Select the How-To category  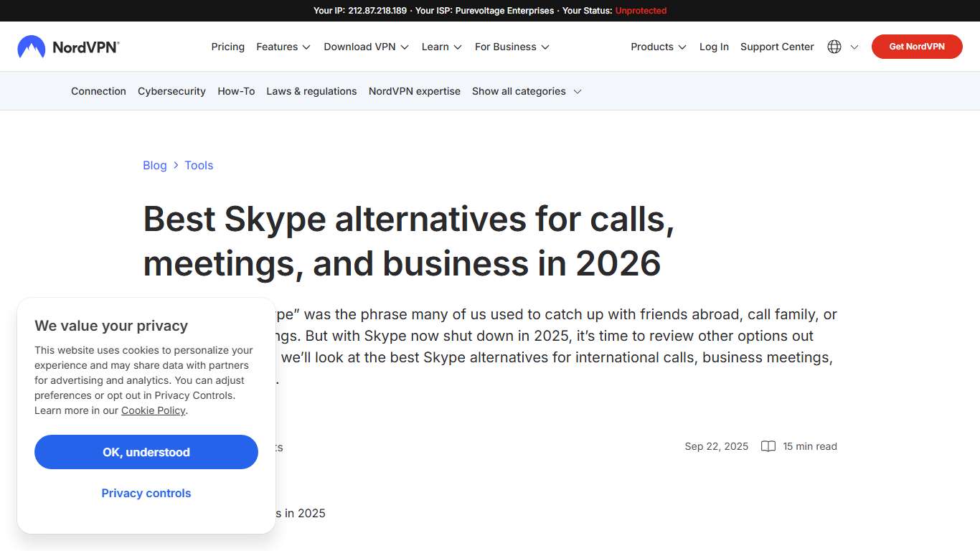coord(235,91)
